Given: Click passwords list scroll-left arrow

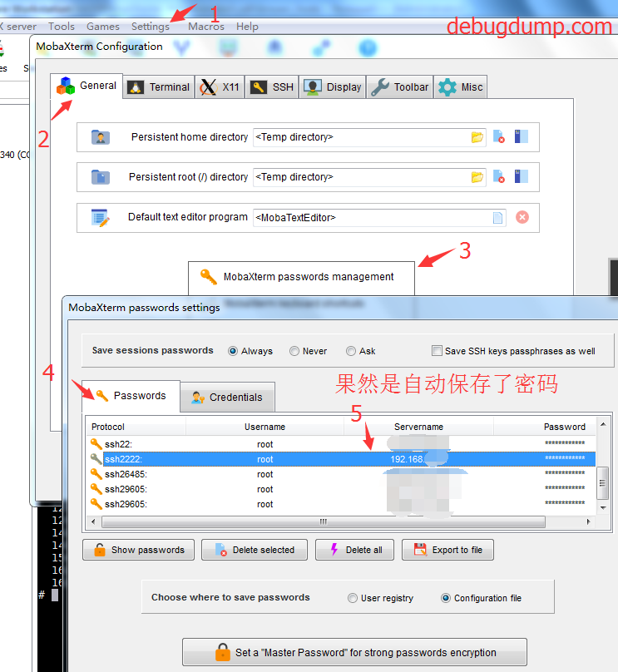Looking at the screenshot, I should 93,521.
